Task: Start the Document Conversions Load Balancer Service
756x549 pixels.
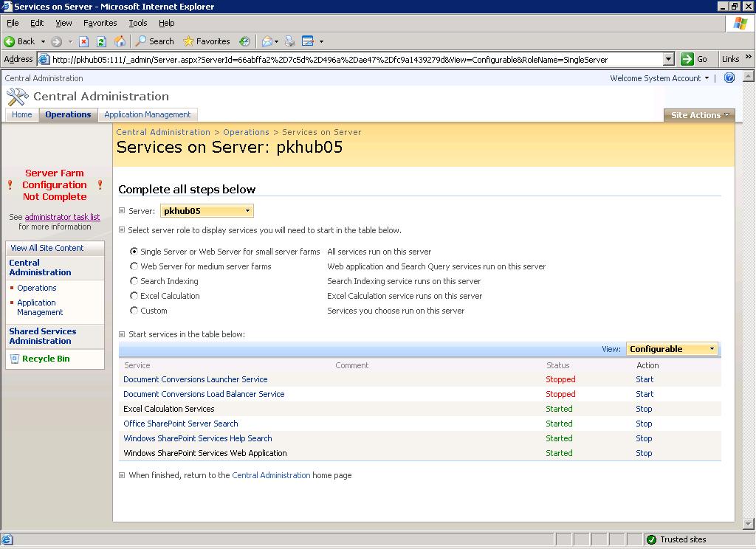Action: coord(645,394)
